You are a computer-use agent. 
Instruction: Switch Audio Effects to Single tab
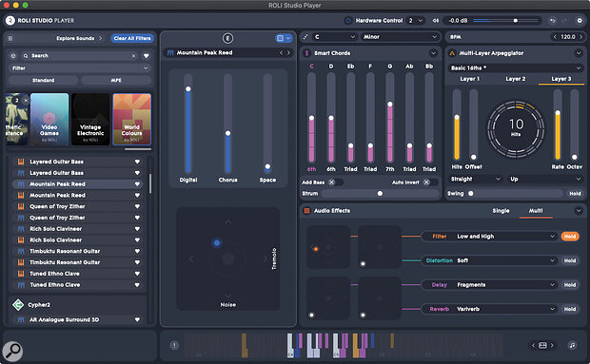pos(501,211)
